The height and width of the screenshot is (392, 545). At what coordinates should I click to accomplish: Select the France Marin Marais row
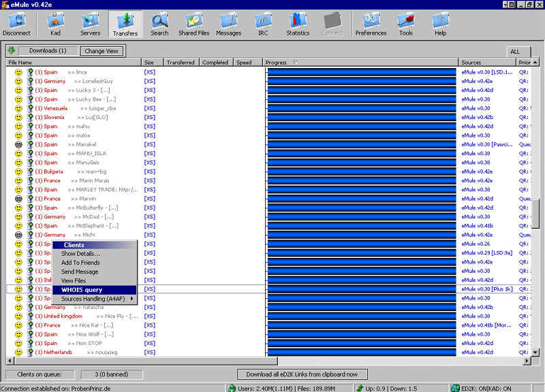click(268, 180)
